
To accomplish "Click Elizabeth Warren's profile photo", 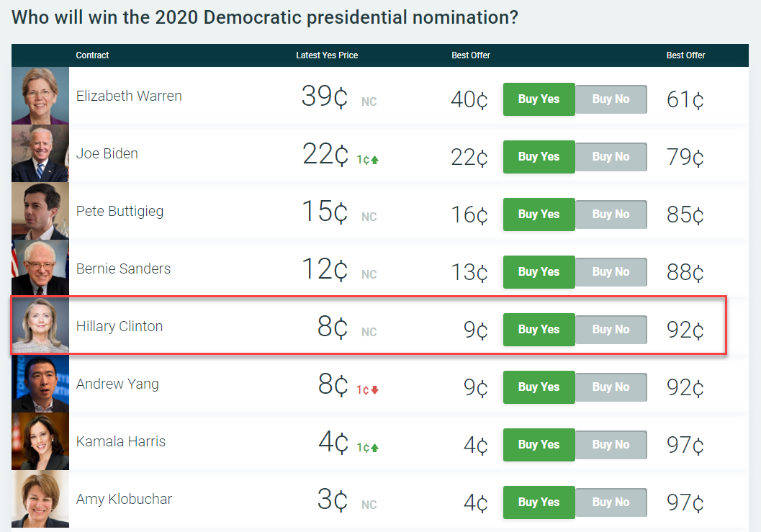I will click(x=40, y=96).
